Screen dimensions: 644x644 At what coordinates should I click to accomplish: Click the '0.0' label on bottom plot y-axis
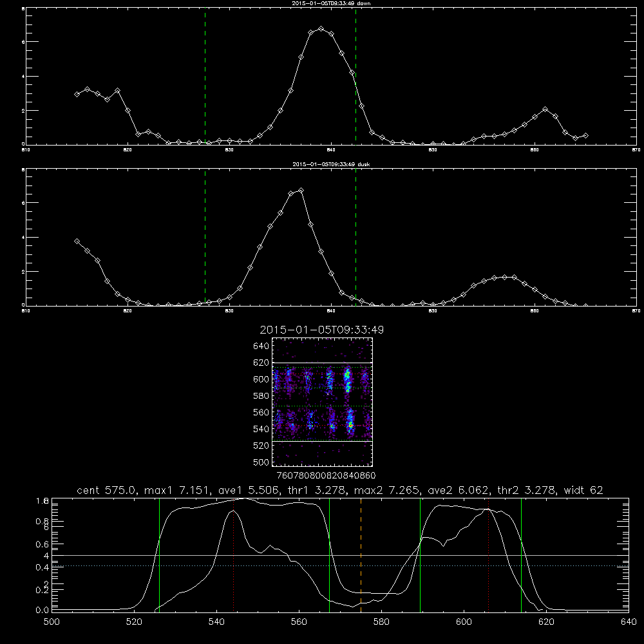(x=43, y=611)
